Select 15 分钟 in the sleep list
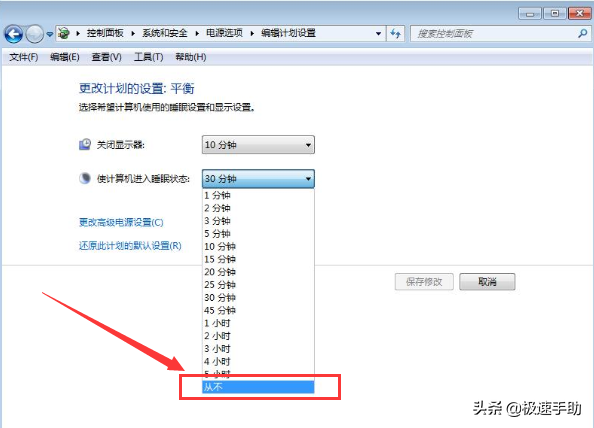This screenshot has width=594, height=428. 258,259
